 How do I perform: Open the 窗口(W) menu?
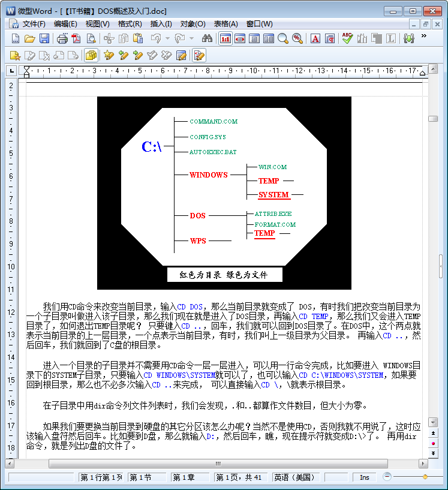[259, 24]
